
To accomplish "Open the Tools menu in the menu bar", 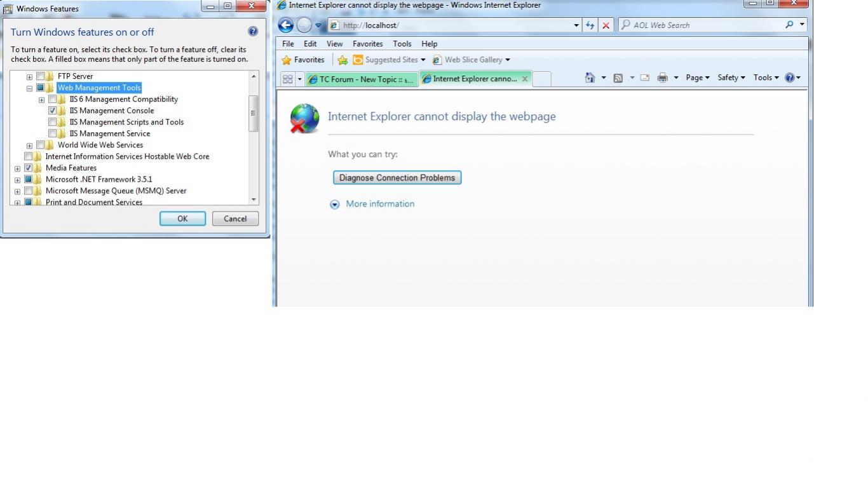I will 402,43.
